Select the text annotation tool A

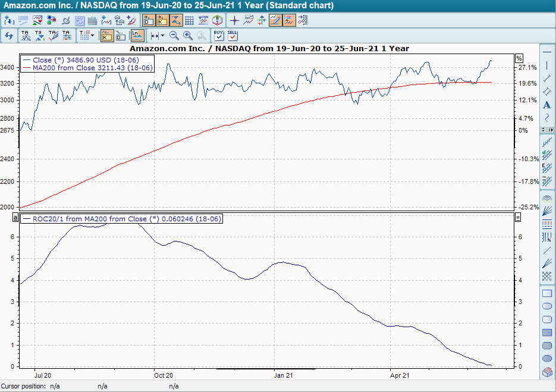pyautogui.click(x=546, y=105)
